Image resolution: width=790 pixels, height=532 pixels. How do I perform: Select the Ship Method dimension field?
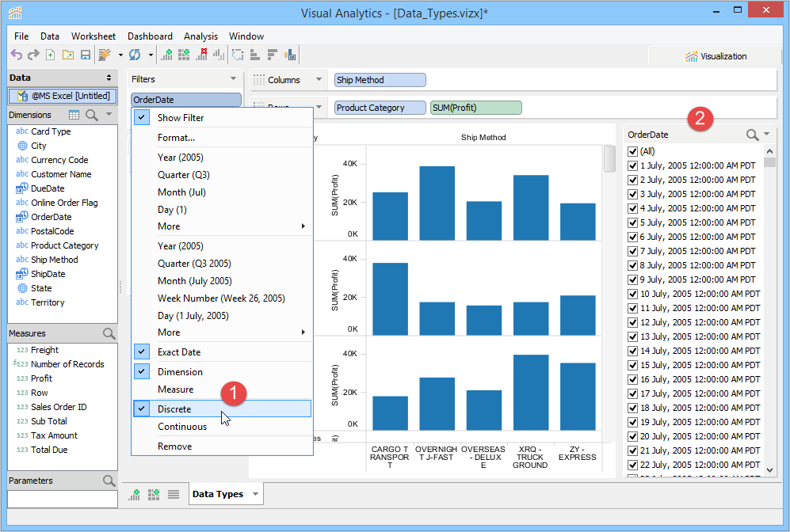click(54, 260)
